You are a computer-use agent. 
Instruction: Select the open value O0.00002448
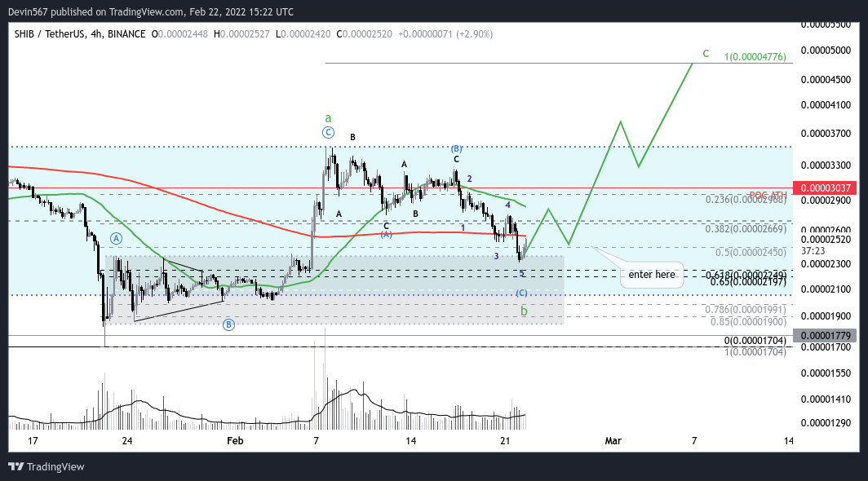tap(179, 33)
